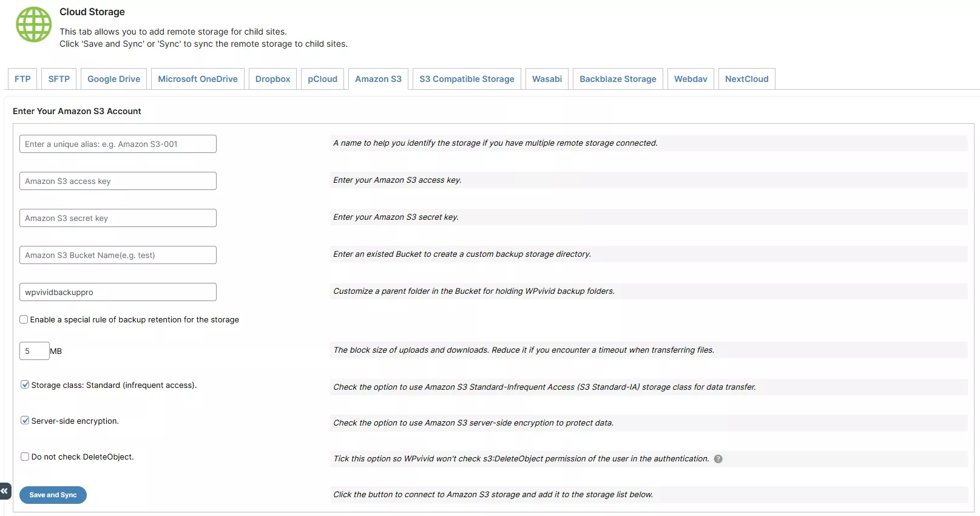Uncheck Server-side encryption option
Viewport: 980px width, 516px height.
25,421
